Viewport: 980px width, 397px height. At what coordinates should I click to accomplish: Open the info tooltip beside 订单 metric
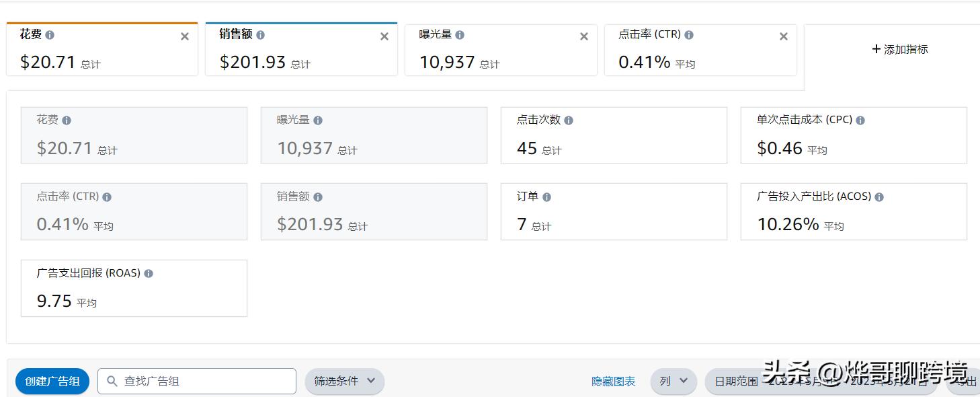click(545, 196)
